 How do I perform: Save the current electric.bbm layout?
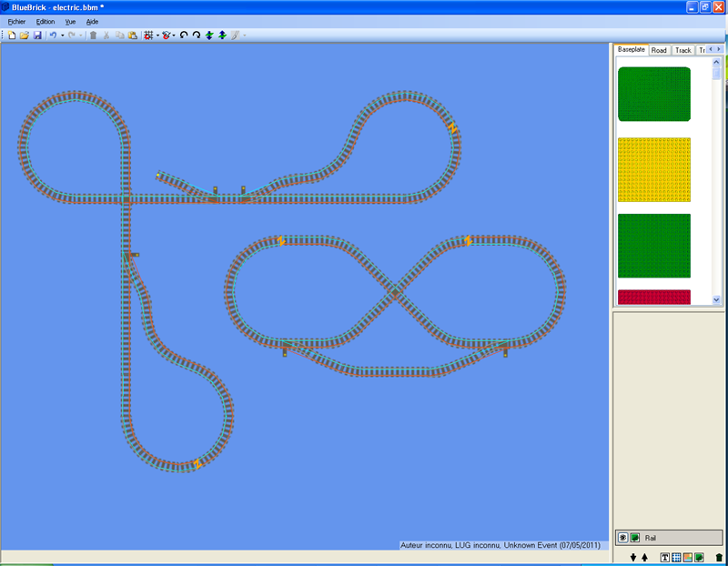39,35
